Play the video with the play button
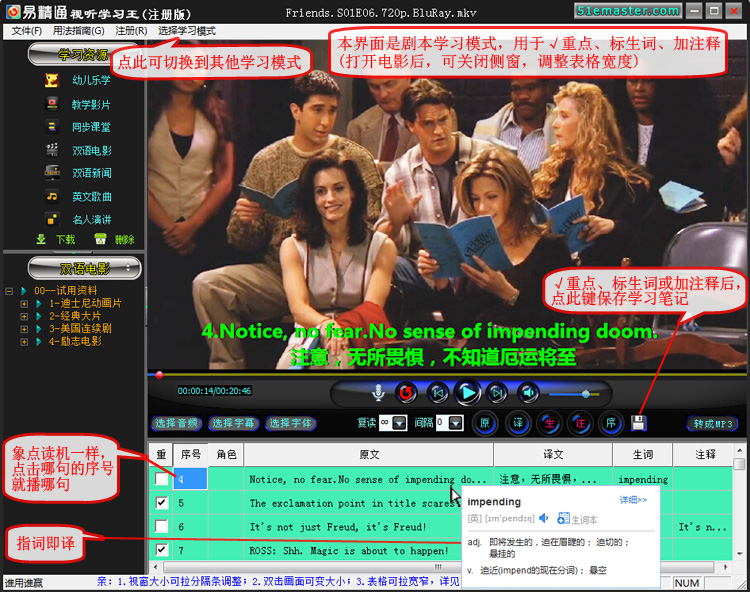 pyautogui.click(x=467, y=393)
